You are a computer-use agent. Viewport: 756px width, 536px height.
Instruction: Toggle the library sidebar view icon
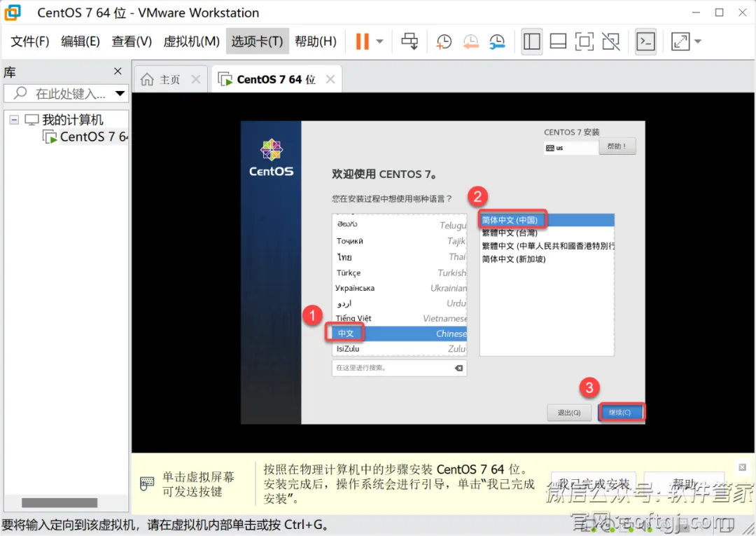coord(532,41)
